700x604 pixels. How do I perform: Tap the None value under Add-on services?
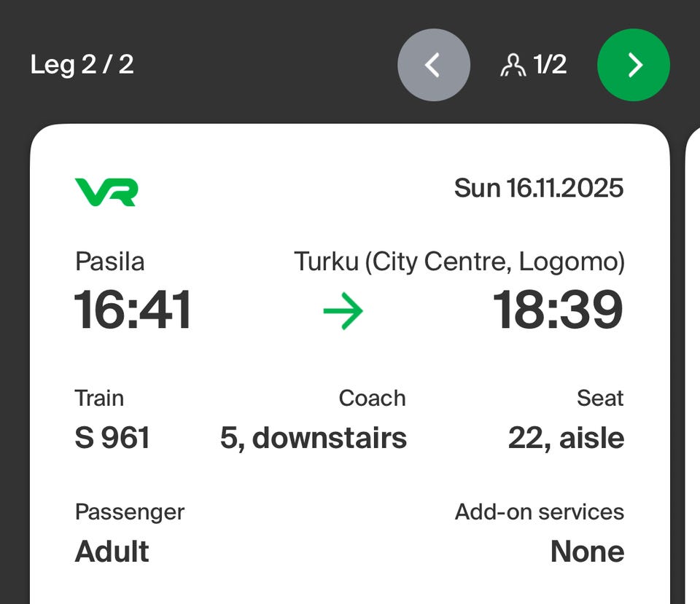point(587,552)
